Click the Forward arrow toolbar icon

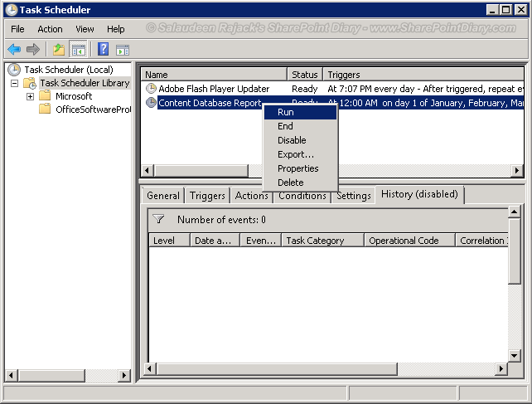(33, 50)
